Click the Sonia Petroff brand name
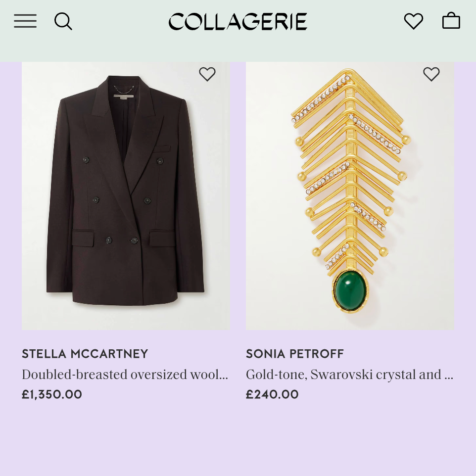This screenshot has height=476, width=476. [x=295, y=354]
